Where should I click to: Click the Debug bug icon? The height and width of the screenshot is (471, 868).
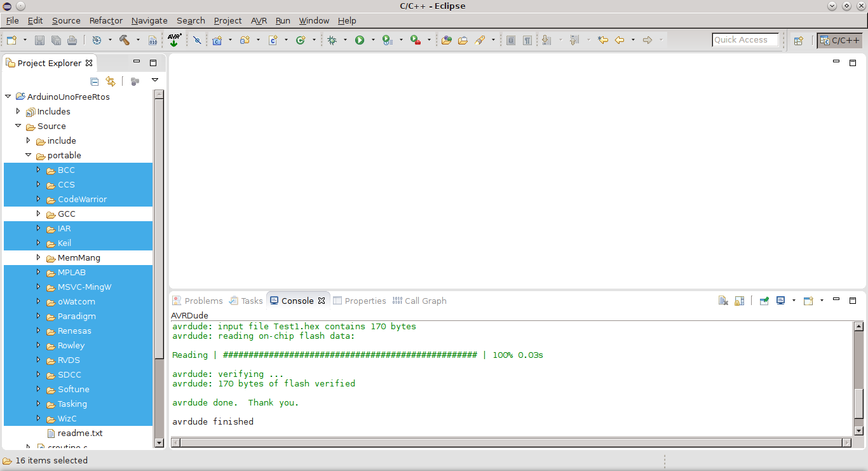coord(332,40)
